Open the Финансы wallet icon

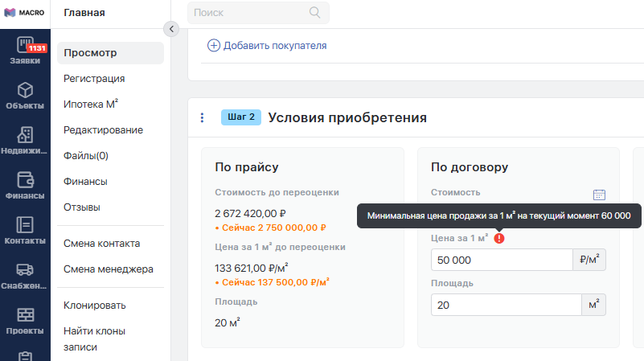pos(25,181)
